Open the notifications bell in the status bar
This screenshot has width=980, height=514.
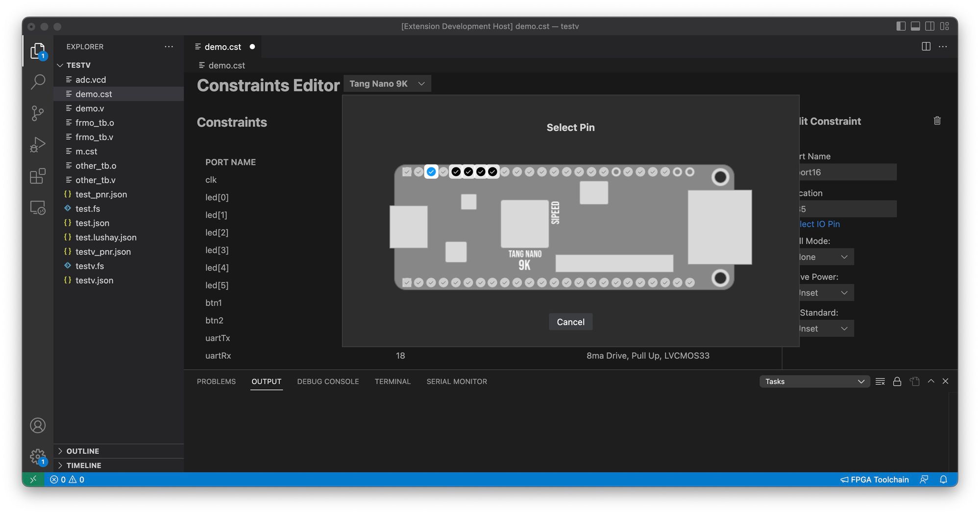(x=943, y=479)
